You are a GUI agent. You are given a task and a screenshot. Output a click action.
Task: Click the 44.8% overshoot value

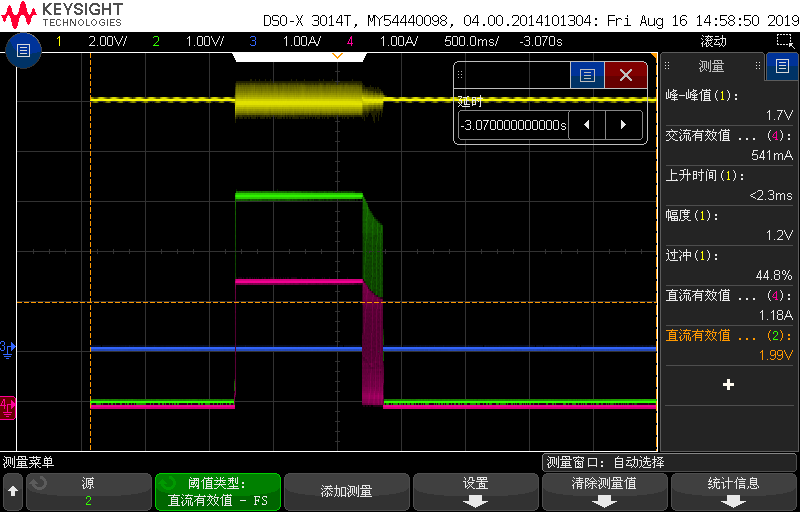click(774, 275)
